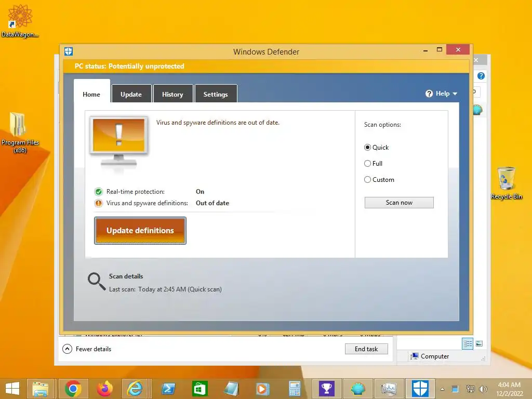The width and height of the screenshot is (532, 399).
Task: Click the 'Scan options:' label
Action: pos(382,125)
